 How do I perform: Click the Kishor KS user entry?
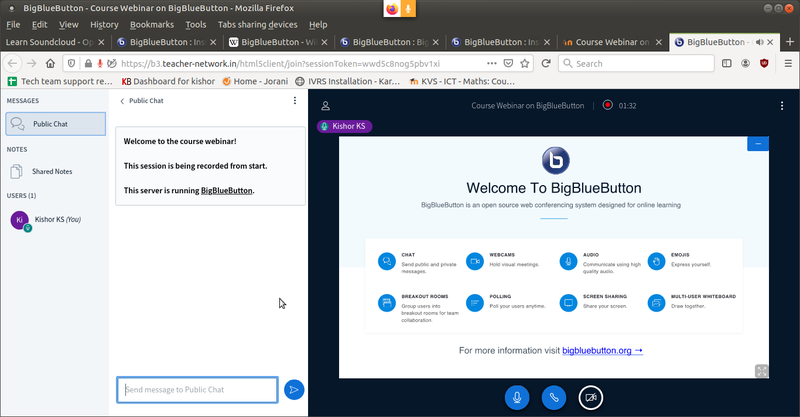(x=55, y=220)
